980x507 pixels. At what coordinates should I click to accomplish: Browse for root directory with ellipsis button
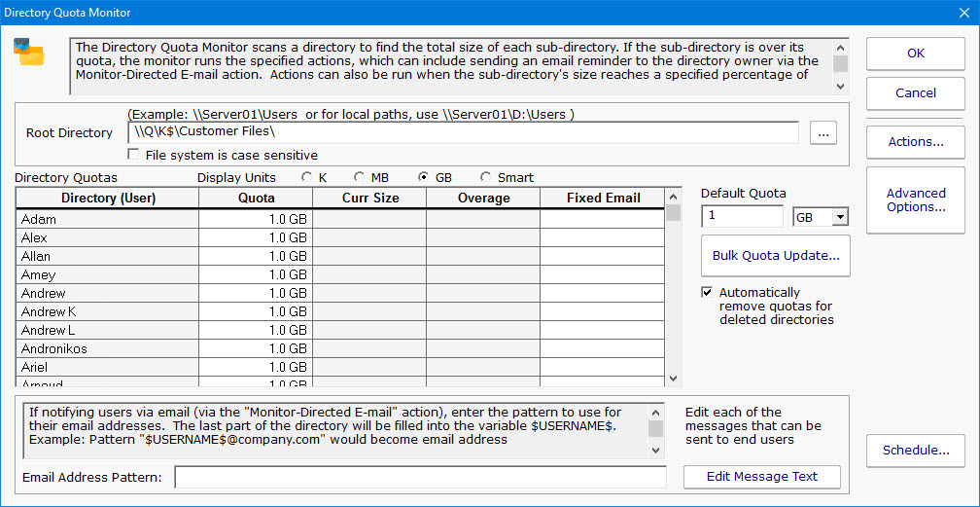click(822, 133)
